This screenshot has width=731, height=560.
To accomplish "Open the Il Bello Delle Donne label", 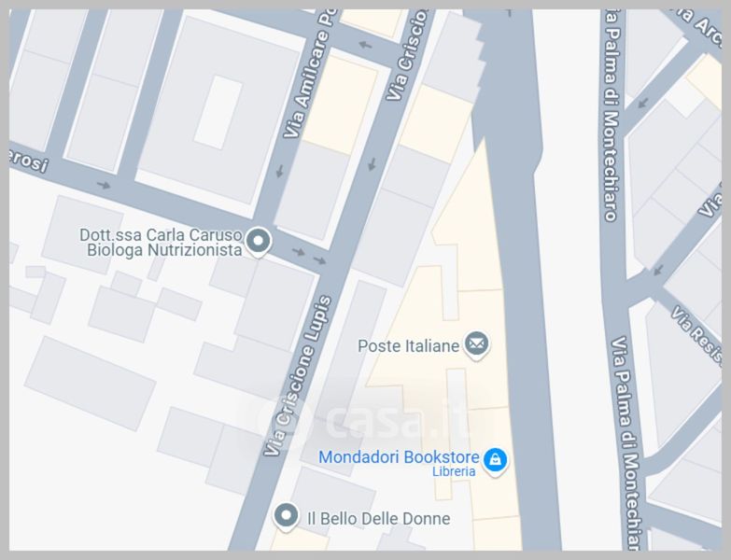I will 378,519.
